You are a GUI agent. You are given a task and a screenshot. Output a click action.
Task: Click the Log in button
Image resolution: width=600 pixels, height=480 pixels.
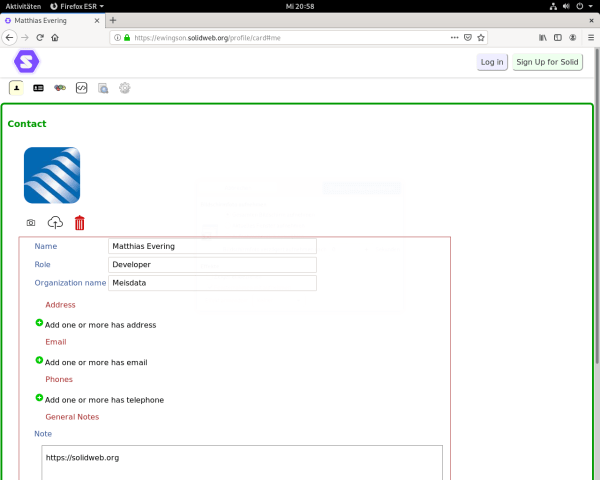click(x=492, y=62)
